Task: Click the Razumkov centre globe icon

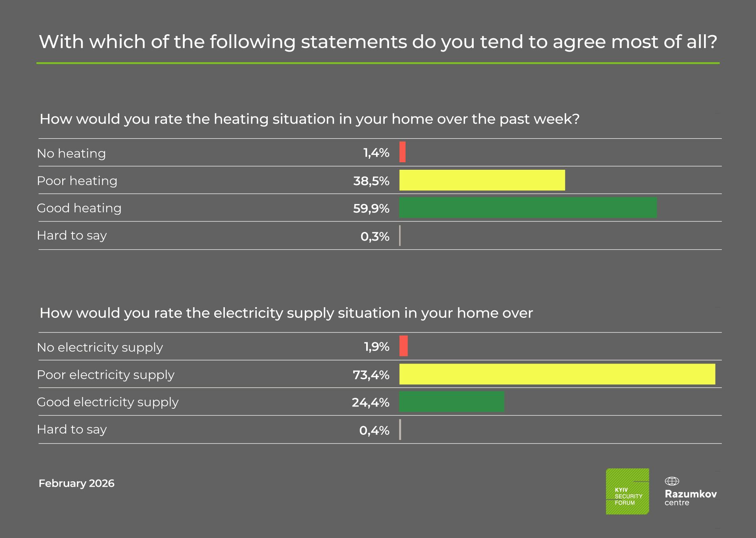Action: (672, 481)
